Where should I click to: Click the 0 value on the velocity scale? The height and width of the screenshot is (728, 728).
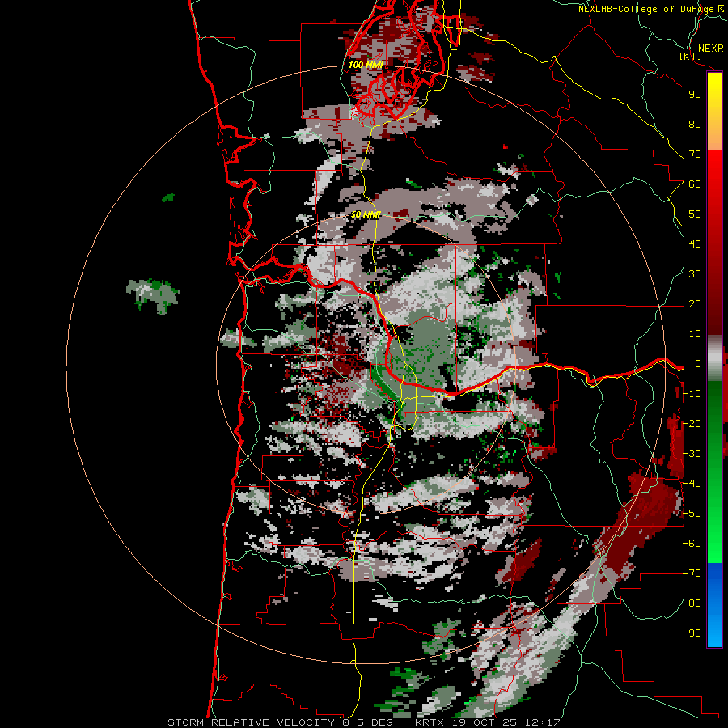(x=698, y=364)
